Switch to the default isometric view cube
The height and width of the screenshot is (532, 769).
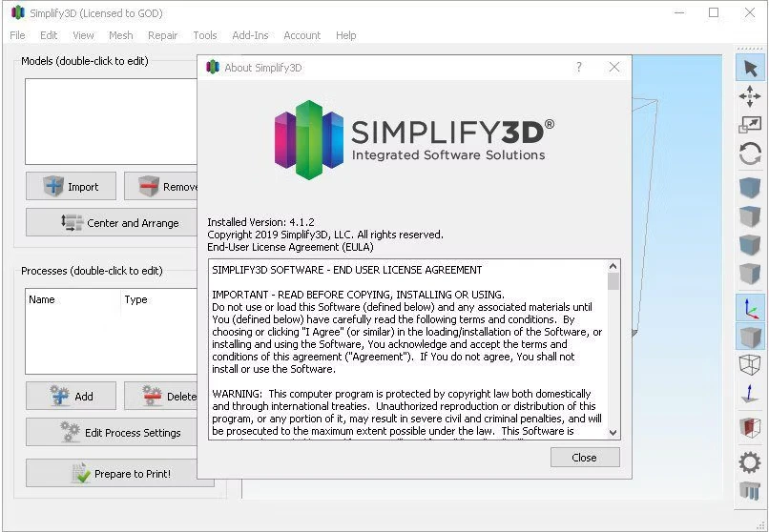pos(750,188)
